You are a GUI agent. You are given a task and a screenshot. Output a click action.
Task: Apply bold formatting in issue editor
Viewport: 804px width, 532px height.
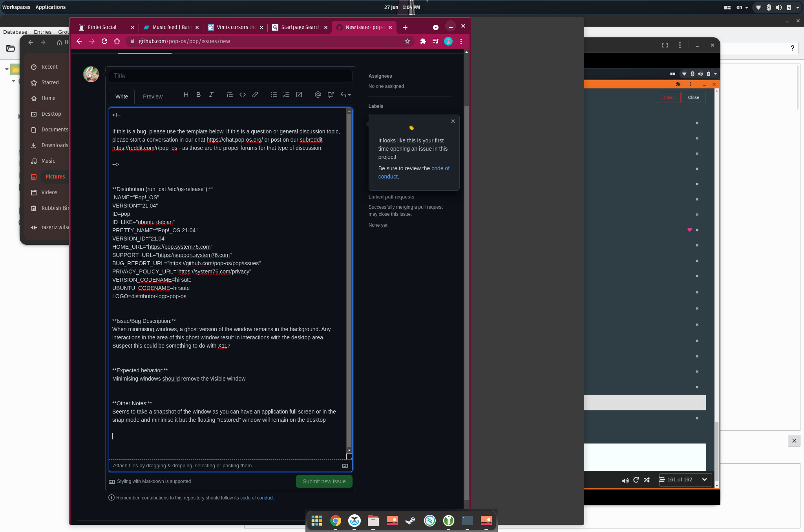[x=199, y=95]
